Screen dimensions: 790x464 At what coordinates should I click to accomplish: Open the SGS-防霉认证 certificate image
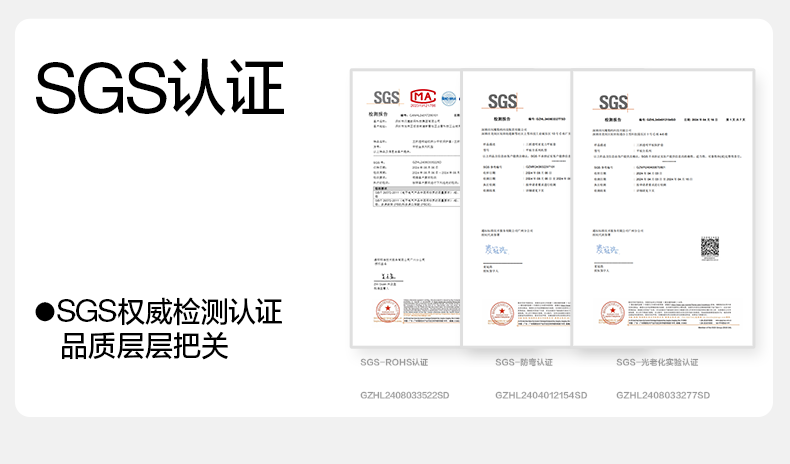[x=517, y=208]
